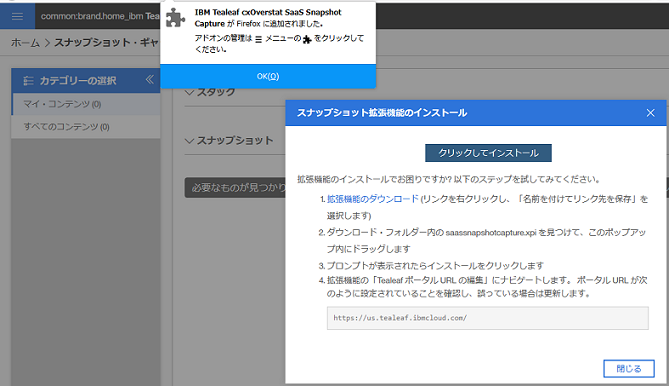Click the 必要なものが見つかり message bar
The width and height of the screenshot is (669, 386).
coord(235,188)
